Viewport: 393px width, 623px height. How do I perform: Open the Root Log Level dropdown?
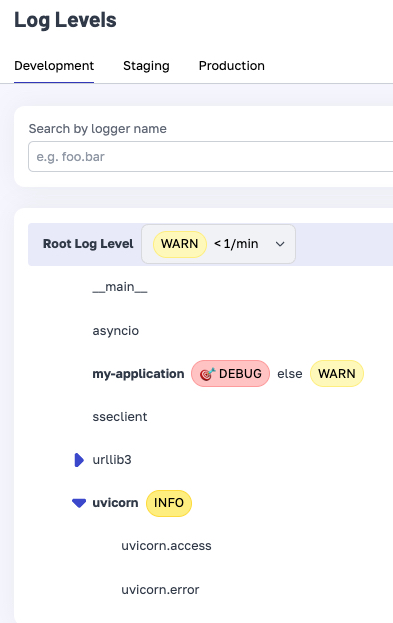219,244
